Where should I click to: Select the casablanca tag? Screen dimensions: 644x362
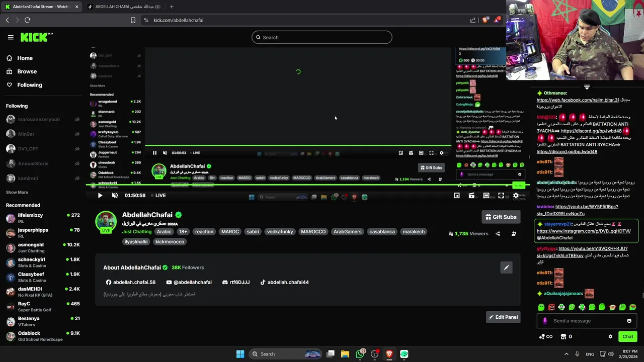coord(382,232)
